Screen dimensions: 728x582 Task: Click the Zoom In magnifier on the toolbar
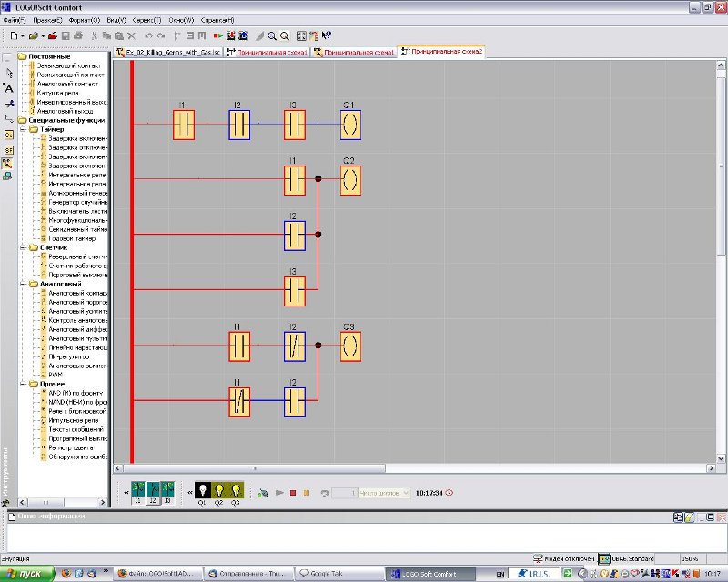coord(271,35)
